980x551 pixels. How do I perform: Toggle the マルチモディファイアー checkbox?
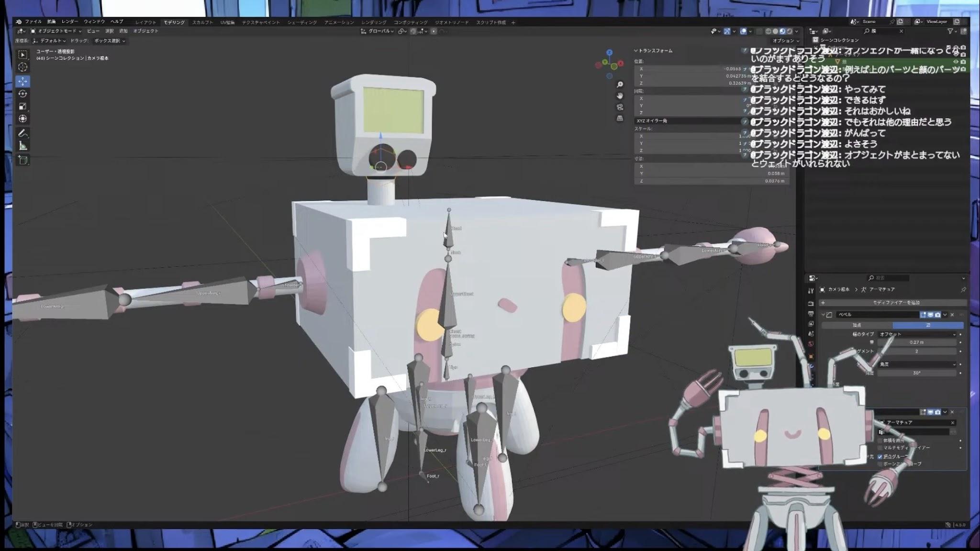pyautogui.click(x=880, y=448)
